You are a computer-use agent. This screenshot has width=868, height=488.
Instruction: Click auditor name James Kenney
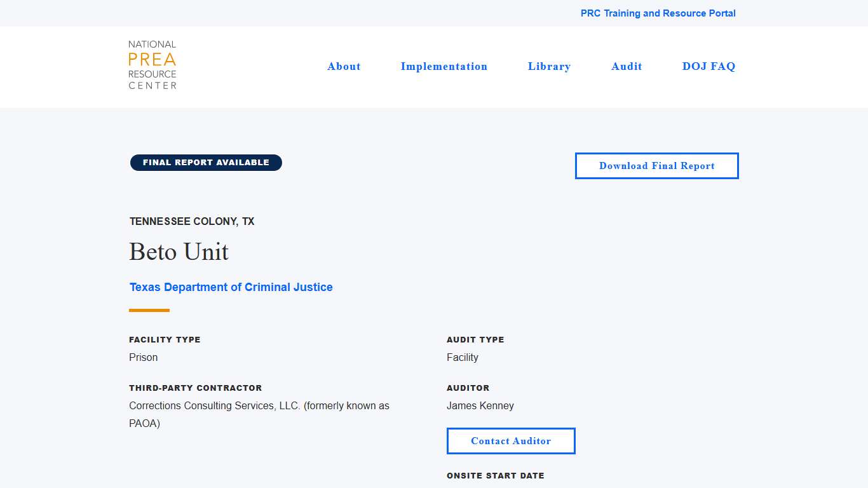[x=480, y=406]
